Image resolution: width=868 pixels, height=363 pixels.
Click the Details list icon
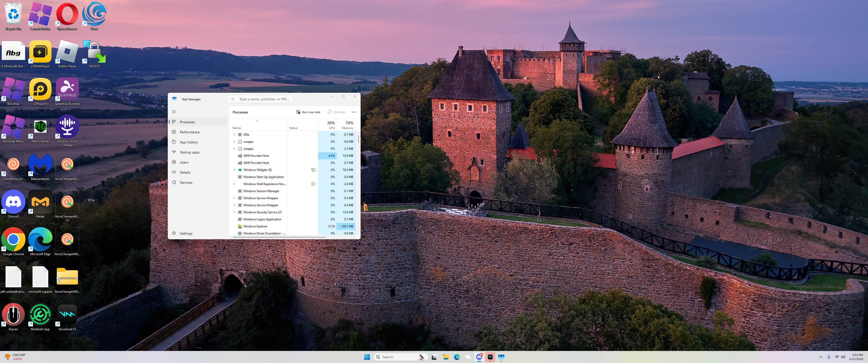coord(174,172)
